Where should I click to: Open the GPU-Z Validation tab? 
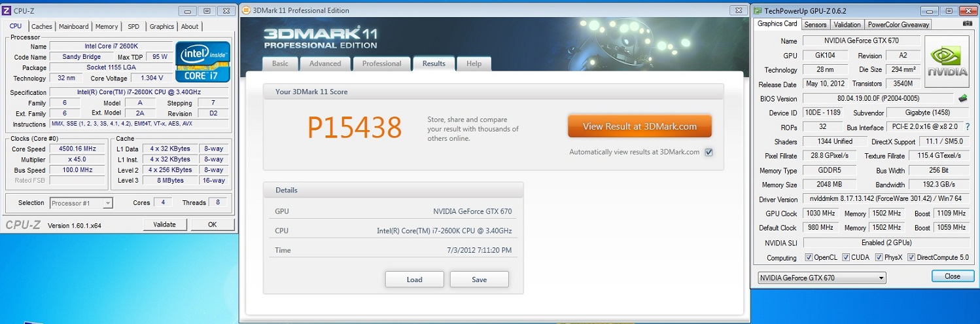coord(847,24)
